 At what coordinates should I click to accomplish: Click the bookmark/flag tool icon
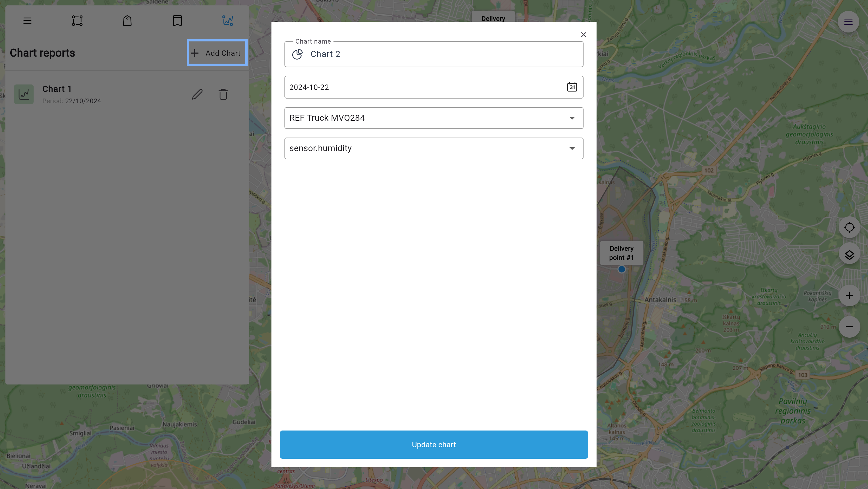(x=177, y=20)
